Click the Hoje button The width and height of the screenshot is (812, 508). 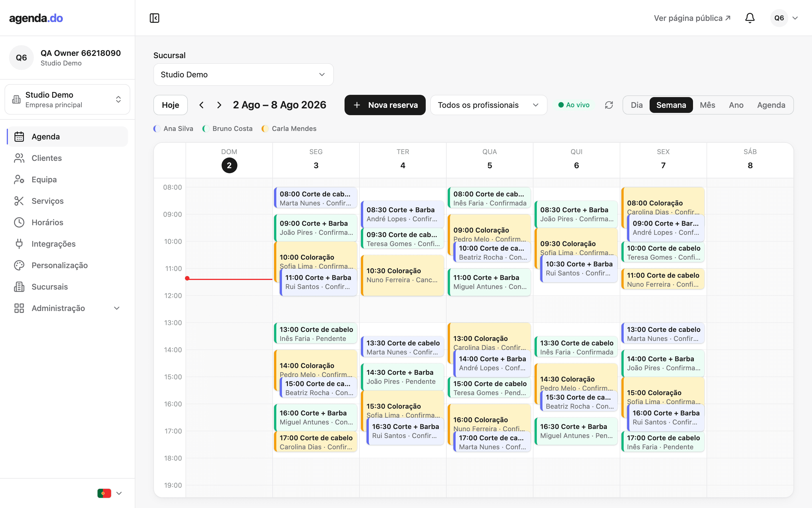[x=171, y=105]
